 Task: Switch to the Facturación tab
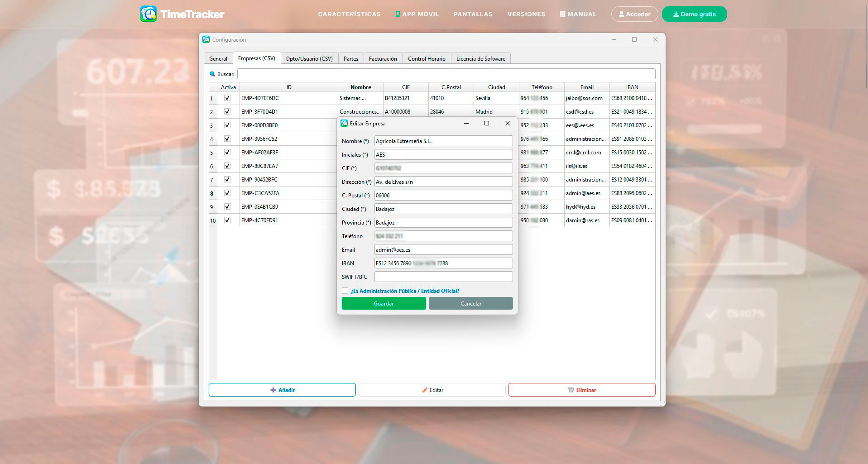[x=383, y=58]
